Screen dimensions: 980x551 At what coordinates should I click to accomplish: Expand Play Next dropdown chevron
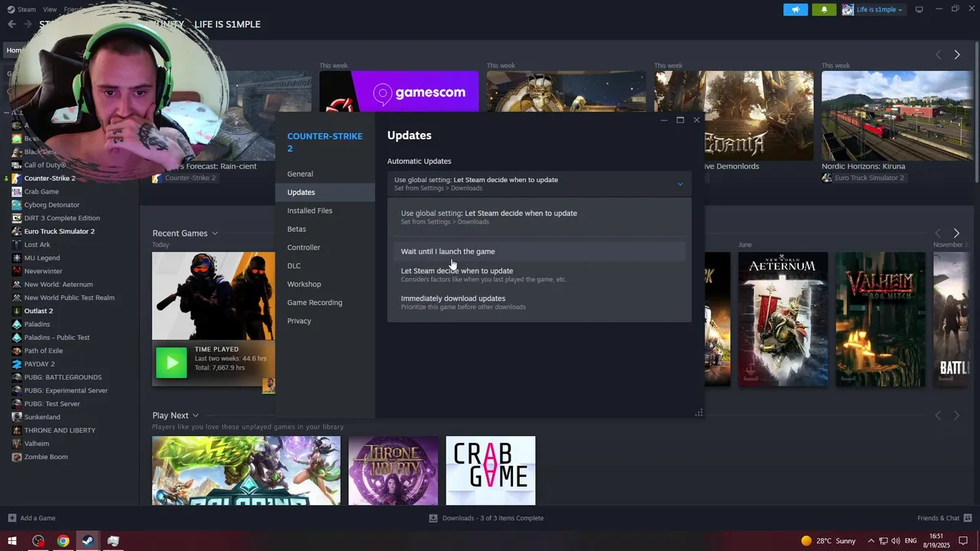[x=196, y=416]
